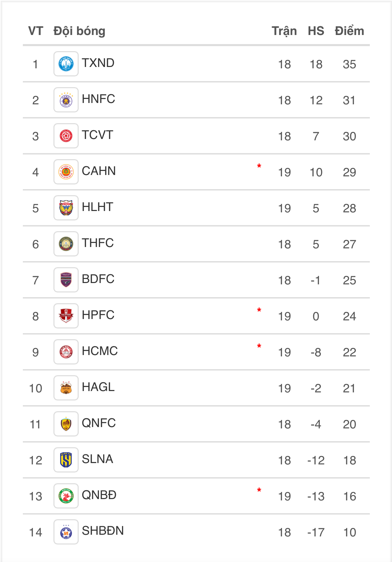The height and width of the screenshot is (562, 392).
Task: Open the QNBĐ team name link
Action: tap(99, 495)
